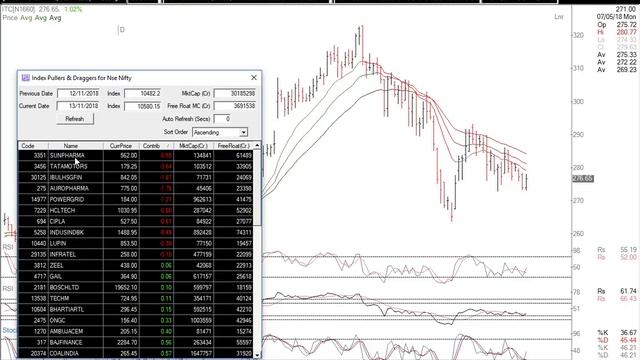Screen dimensions: 640x360
Task: Click the Auto Refresh seconds field
Action: pos(222,119)
